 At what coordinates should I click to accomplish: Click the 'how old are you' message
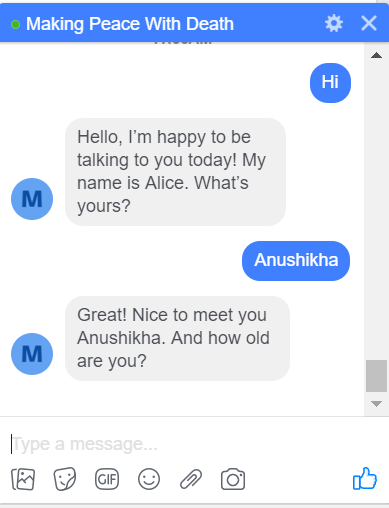(177, 338)
